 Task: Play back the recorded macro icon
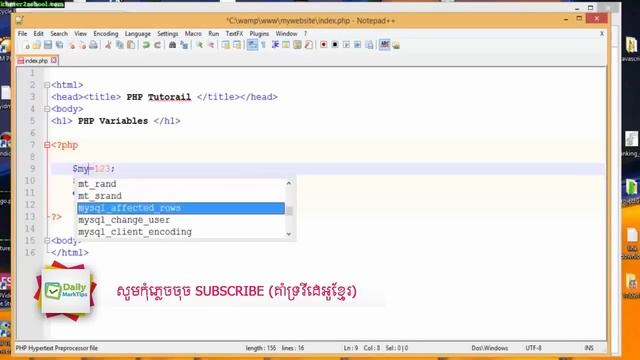346,44
